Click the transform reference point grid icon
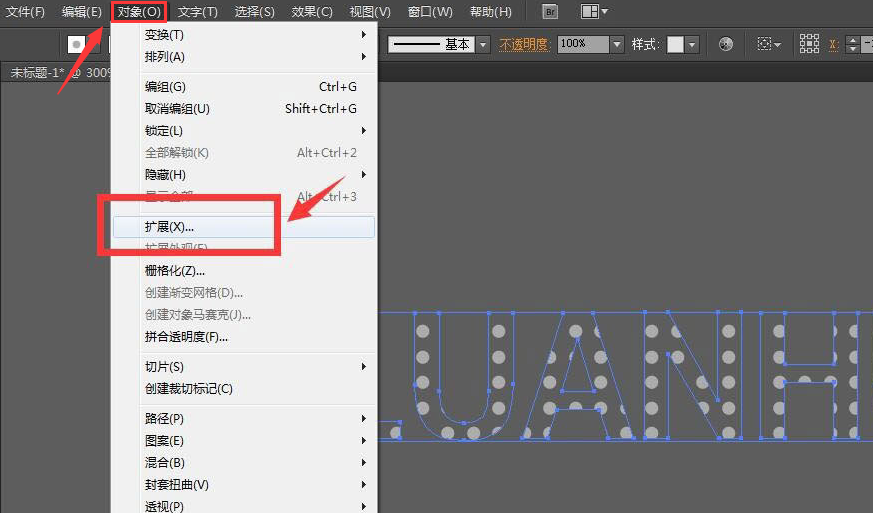The image size is (873, 513). [809, 43]
